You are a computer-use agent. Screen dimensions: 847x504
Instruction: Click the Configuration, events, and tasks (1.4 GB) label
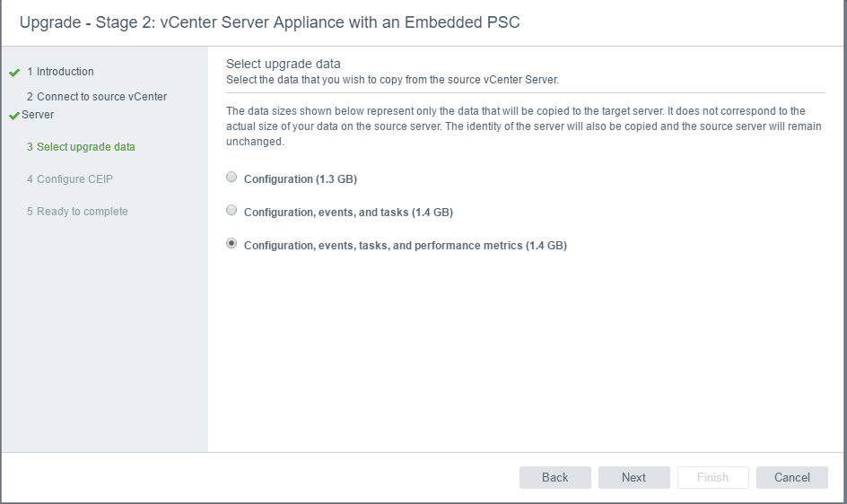point(348,213)
